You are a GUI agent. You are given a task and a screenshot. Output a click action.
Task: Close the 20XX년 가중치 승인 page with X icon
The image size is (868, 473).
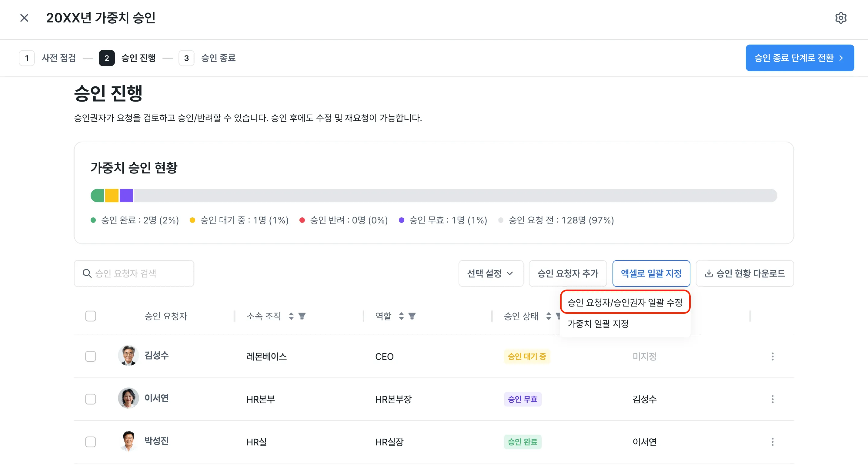pyautogui.click(x=24, y=18)
